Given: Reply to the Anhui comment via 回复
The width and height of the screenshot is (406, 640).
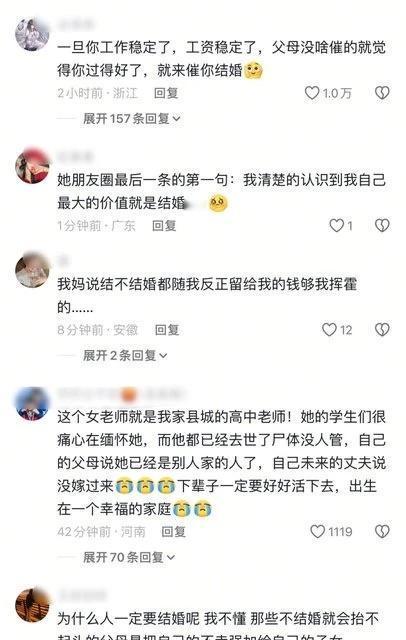Looking at the screenshot, I should click(x=167, y=330).
